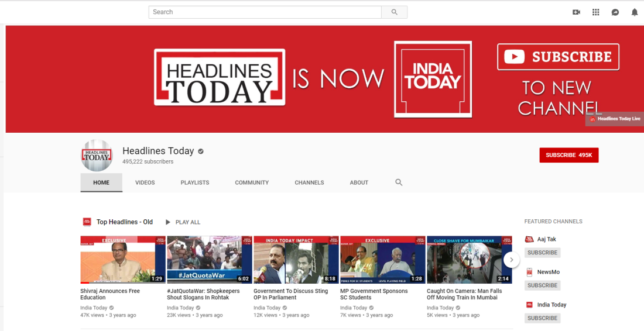Open the NewsMo channel name link

point(549,272)
